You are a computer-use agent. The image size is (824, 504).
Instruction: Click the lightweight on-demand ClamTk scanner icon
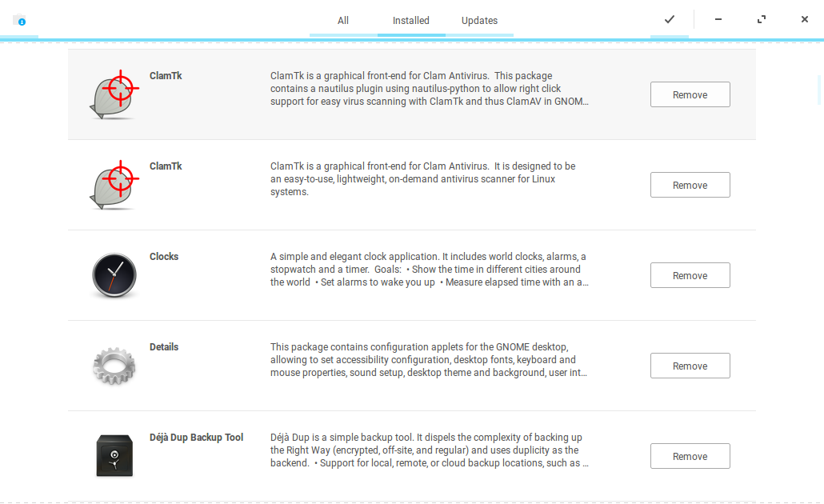pos(114,185)
